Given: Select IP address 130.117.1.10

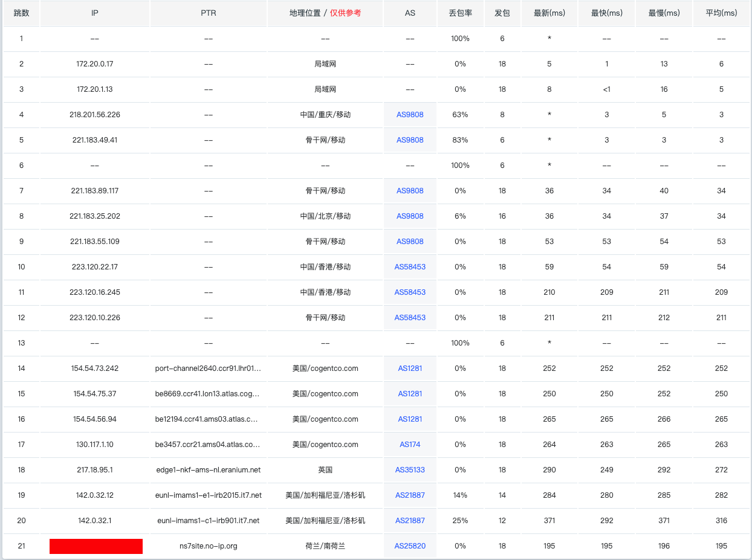Looking at the screenshot, I should tap(95, 445).
